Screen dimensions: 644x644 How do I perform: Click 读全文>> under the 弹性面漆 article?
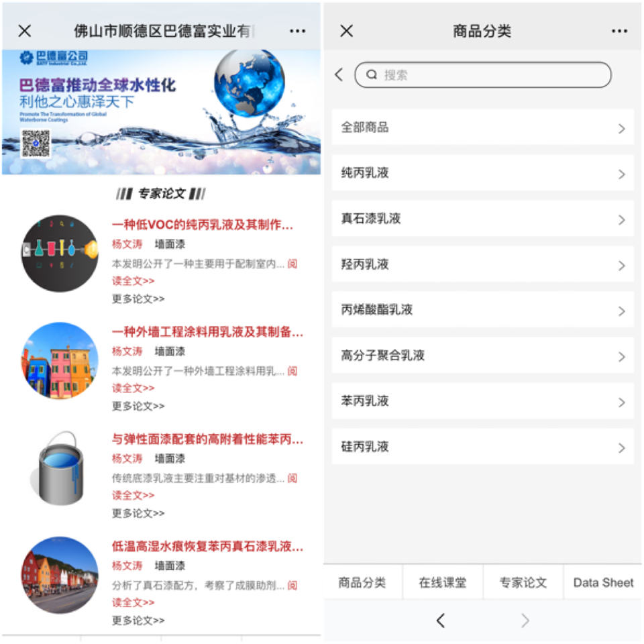click(133, 495)
